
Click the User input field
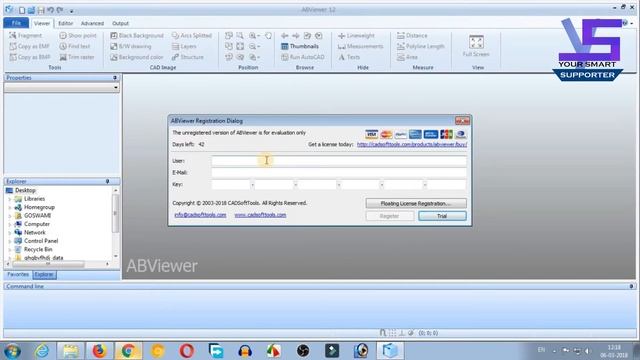coord(339,161)
